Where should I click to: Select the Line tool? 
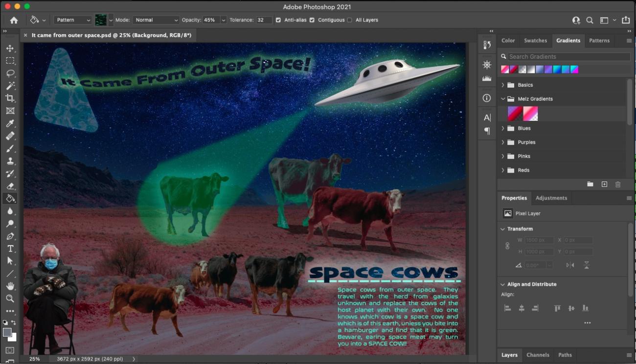click(x=10, y=273)
